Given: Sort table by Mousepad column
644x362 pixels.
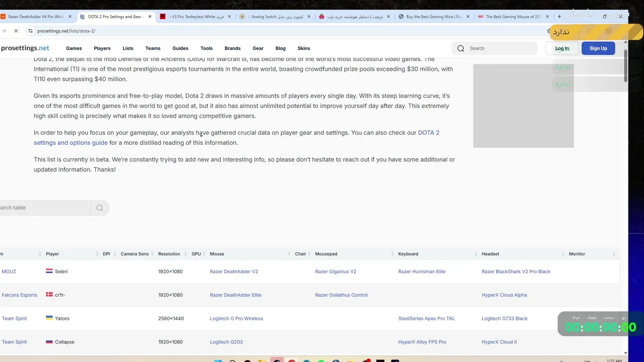Looking at the screenshot, I should tap(326, 254).
